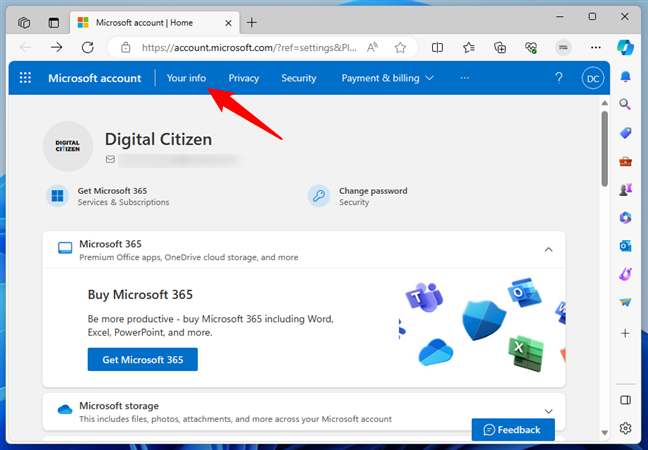
Task: Click the scrollbar down arrow
Action: point(605,433)
